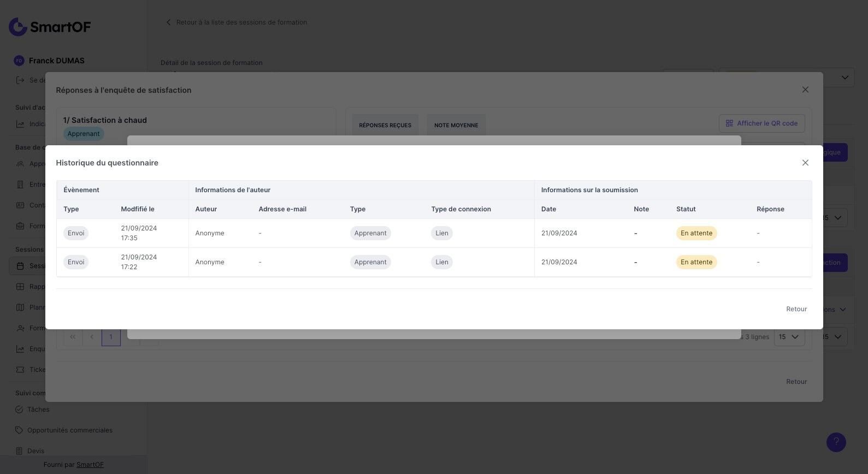The height and width of the screenshot is (474, 868).
Task: Click the user-plus icon in the sidebar
Action: pos(20,328)
